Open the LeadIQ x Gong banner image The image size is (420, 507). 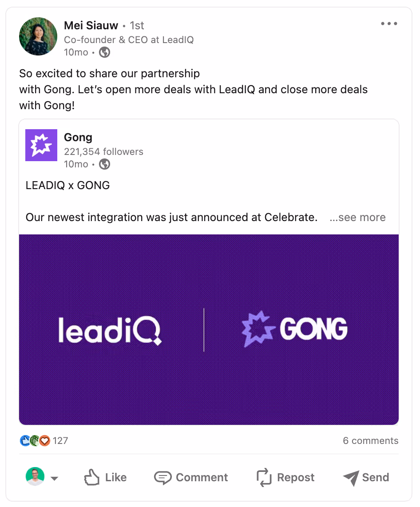pos(209,329)
